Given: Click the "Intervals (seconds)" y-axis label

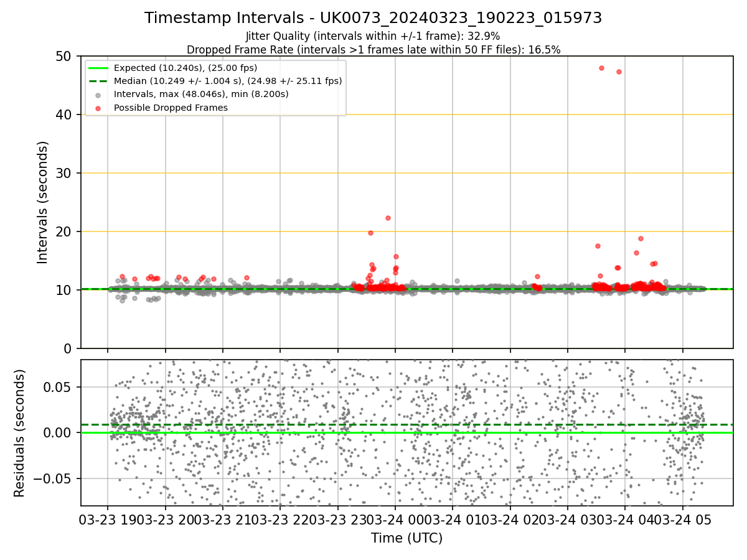Looking at the screenshot, I should click(x=43, y=202).
